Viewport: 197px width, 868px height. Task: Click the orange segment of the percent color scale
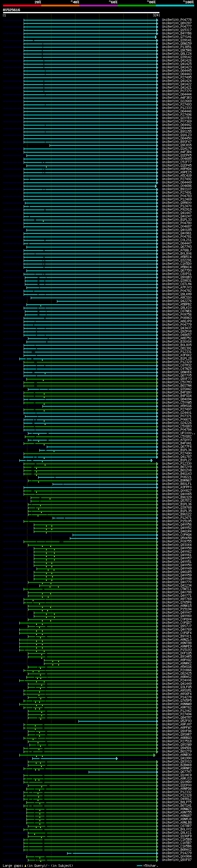coord(60,6)
